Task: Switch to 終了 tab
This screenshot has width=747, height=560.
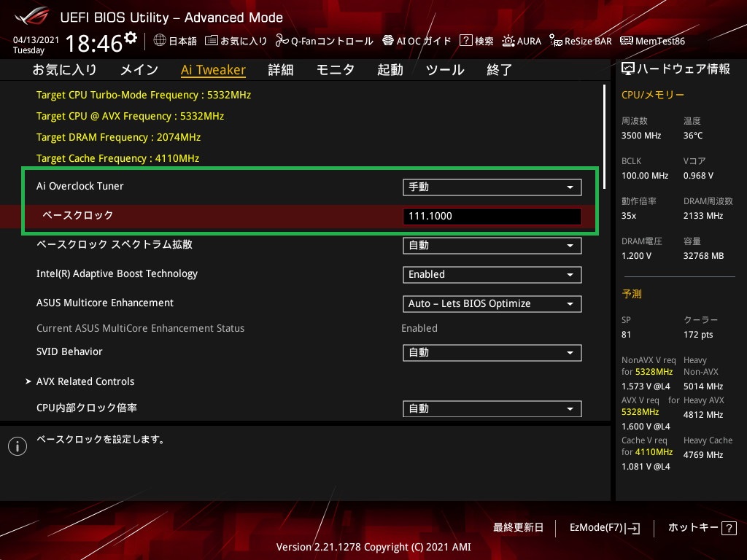Action: point(499,70)
